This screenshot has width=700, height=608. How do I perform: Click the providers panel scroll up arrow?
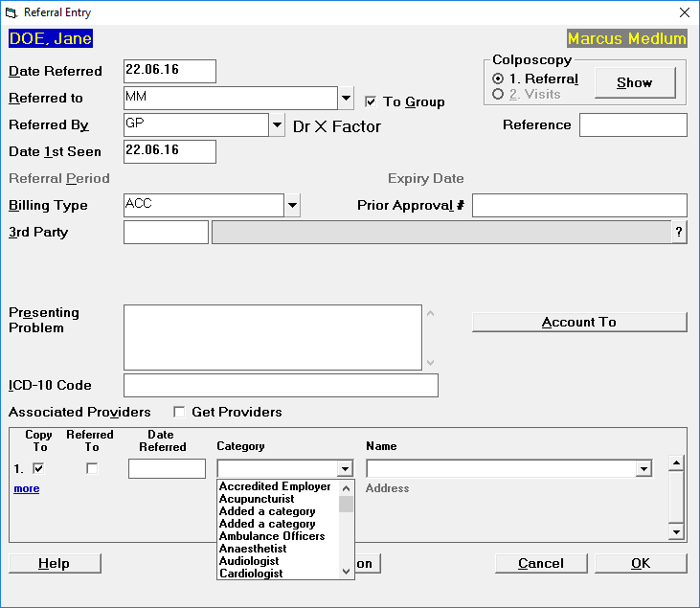point(676,462)
